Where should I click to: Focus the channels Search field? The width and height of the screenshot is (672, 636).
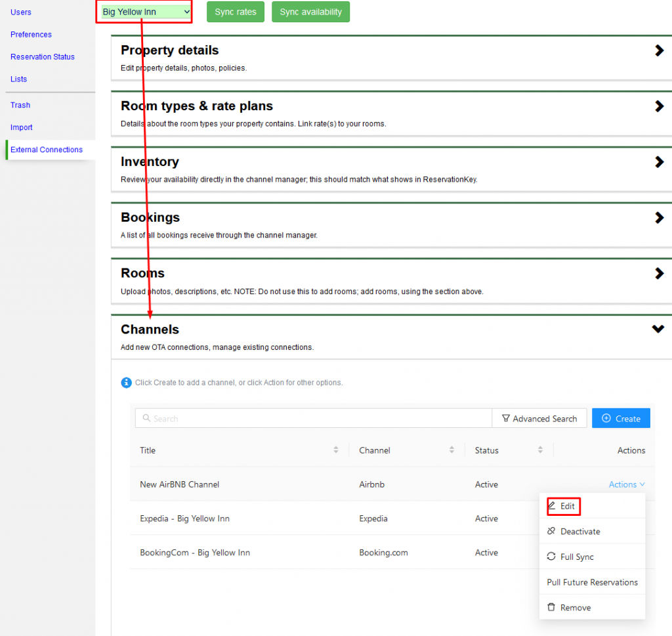(313, 418)
